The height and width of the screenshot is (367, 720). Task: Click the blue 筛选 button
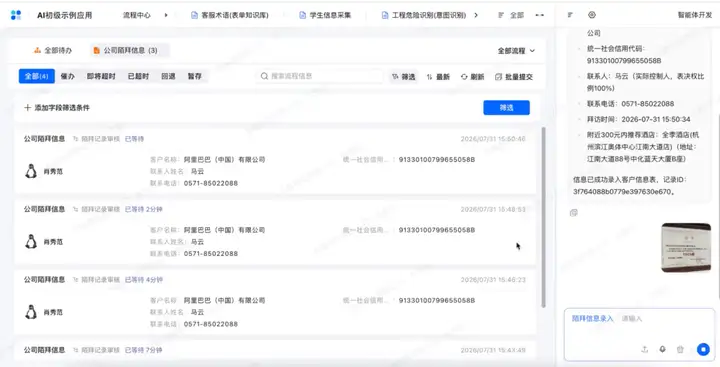coord(506,107)
